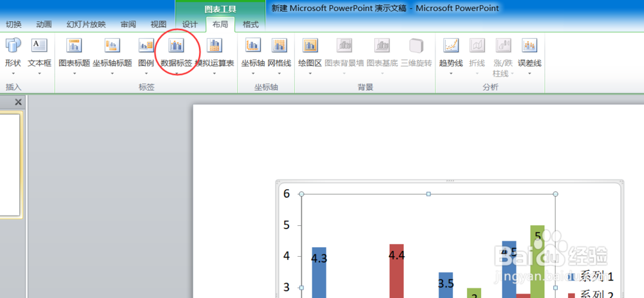This screenshot has height=298, width=644.
Task: Click the vertical axis value 6
Action: (287, 194)
